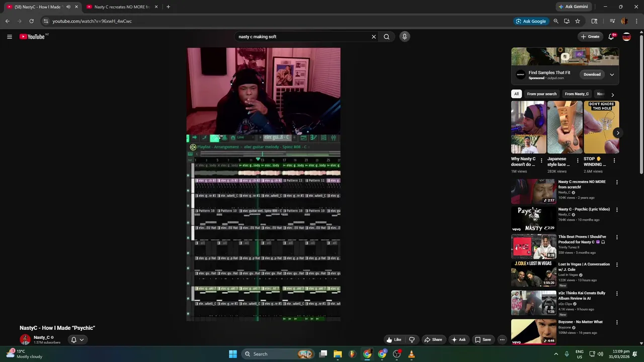
Task: Switch to Nasty C recreates NO MORE tab
Action: click(122, 7)
